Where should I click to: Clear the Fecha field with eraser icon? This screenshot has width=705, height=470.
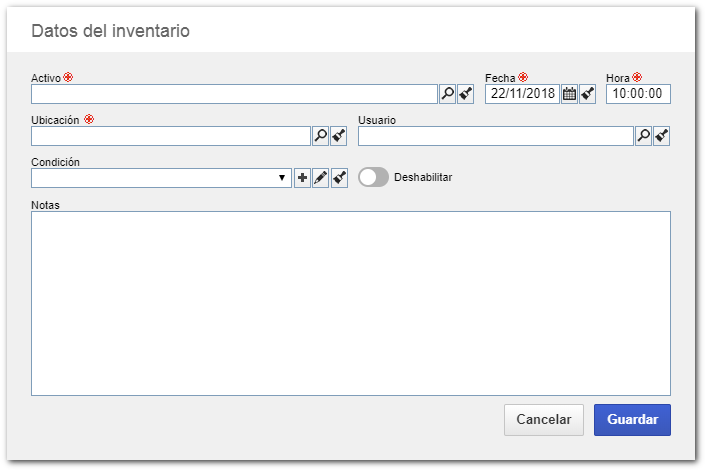pos(588,94)
